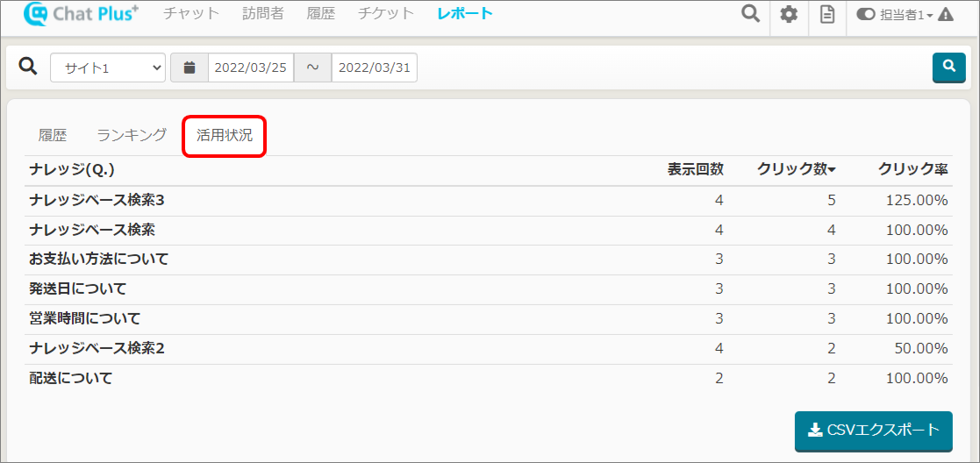Open the settings gear icon
Screen dimensions: 980x463
click(x=790, y=14)
